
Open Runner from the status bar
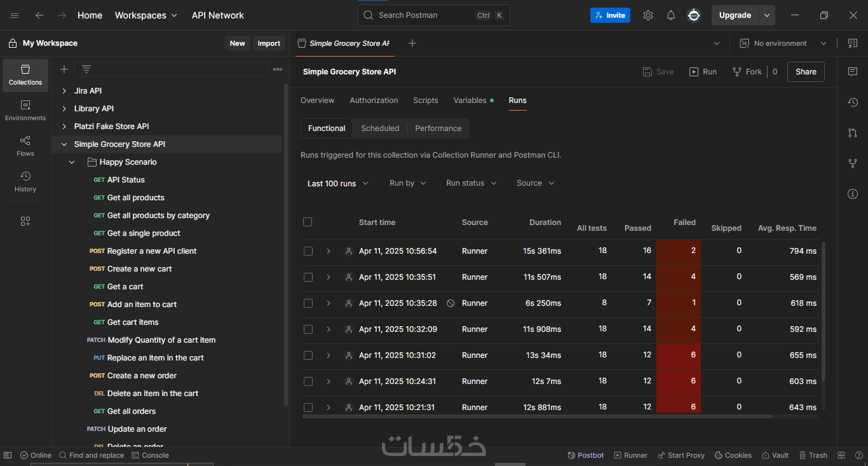(x=630, y=455)
